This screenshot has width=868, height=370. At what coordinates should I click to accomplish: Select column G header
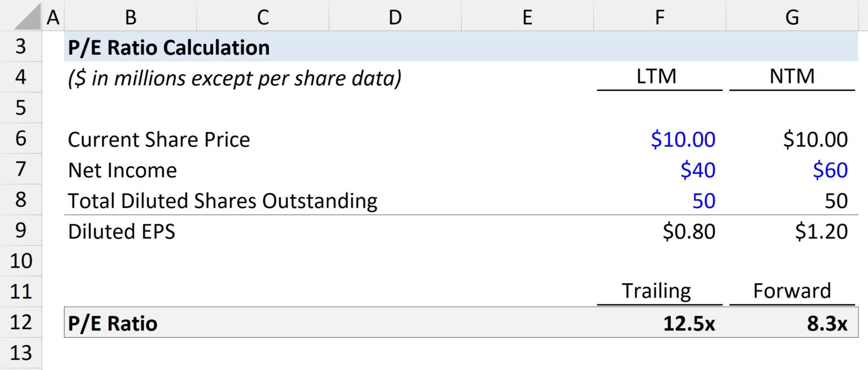tap(792, 16)
